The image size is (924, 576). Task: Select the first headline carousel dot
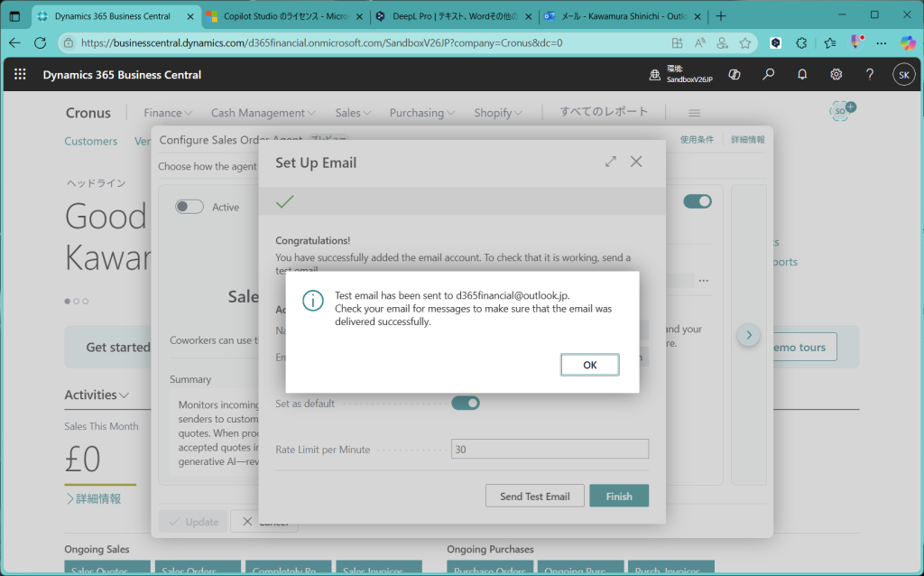tap(67, 302)
